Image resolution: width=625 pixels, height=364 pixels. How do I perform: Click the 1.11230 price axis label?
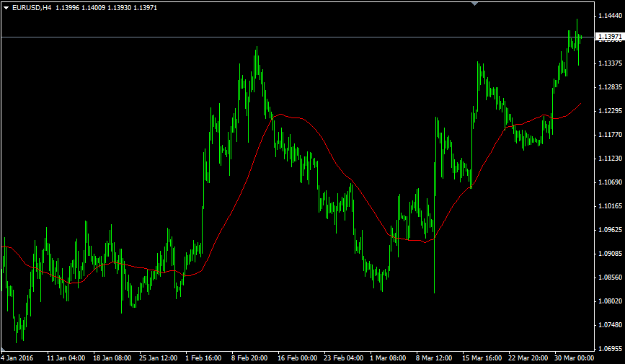point(610,159)
